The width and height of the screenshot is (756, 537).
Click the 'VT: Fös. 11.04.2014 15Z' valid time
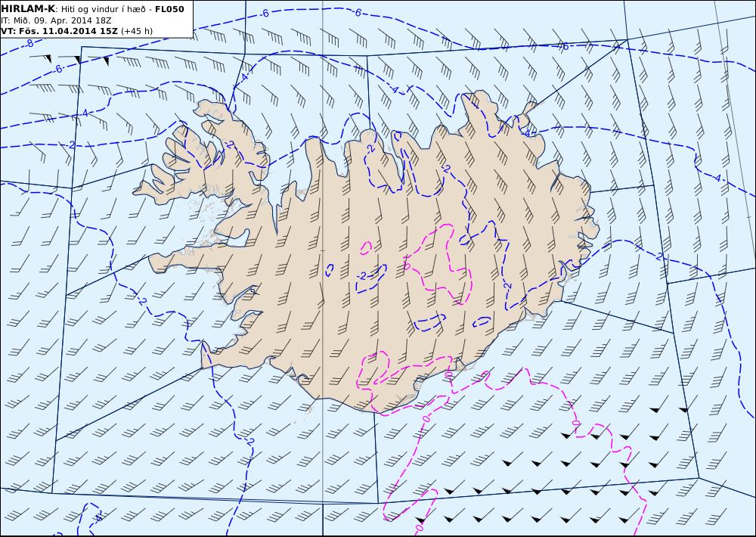(x=59, y=31)
